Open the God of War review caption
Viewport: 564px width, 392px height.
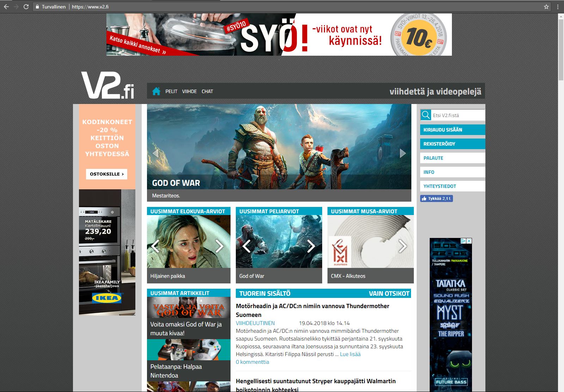[252, 276]
